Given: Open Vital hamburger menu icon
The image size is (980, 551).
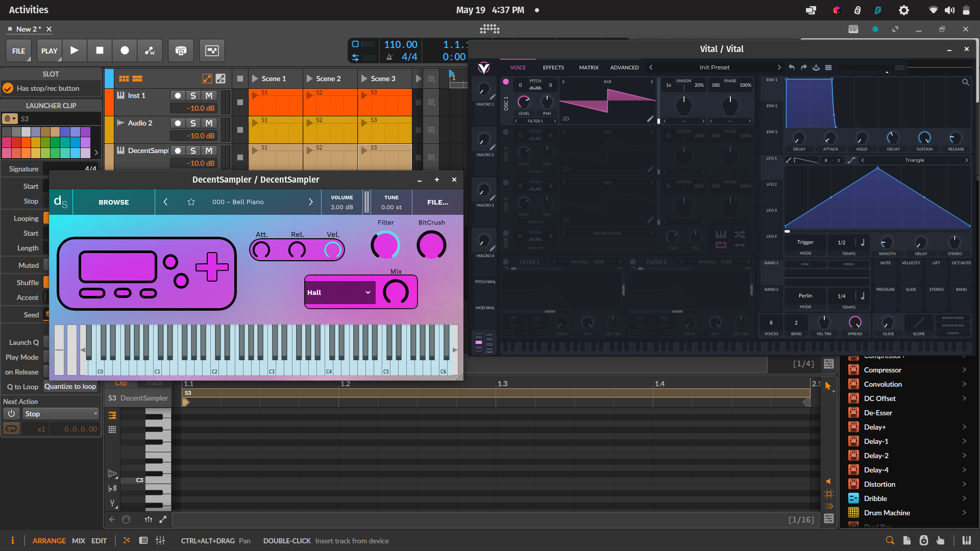Looking at the screenshot, I should tap(828, 67).
